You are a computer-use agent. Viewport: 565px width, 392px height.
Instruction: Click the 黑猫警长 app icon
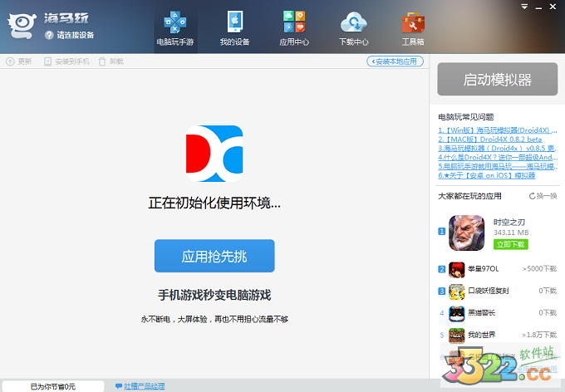tap(456, 313)
